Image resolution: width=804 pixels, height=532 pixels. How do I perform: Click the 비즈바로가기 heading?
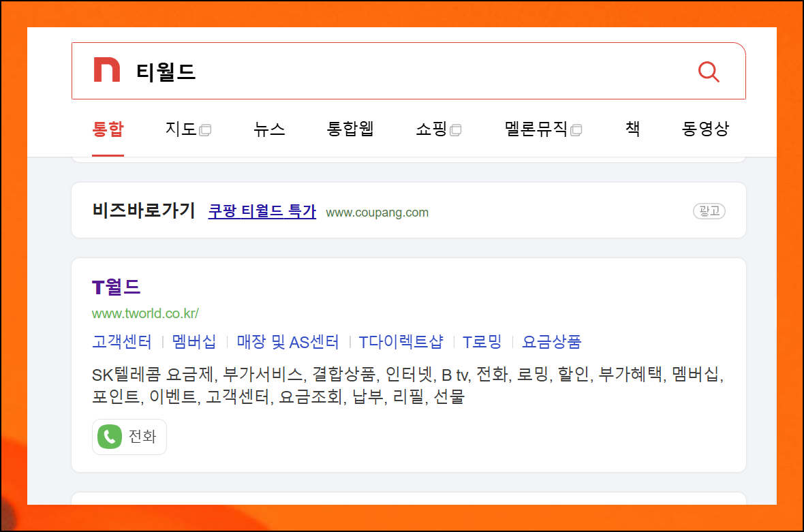click(144, 210)
